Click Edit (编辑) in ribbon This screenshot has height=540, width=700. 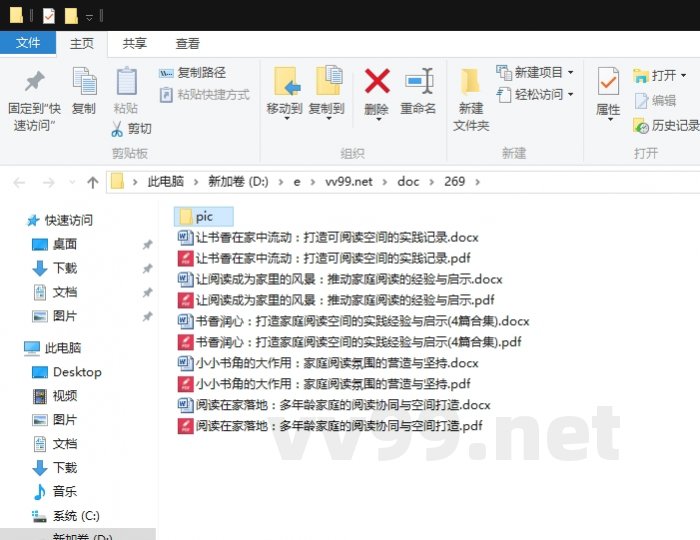tap(655, 101)
